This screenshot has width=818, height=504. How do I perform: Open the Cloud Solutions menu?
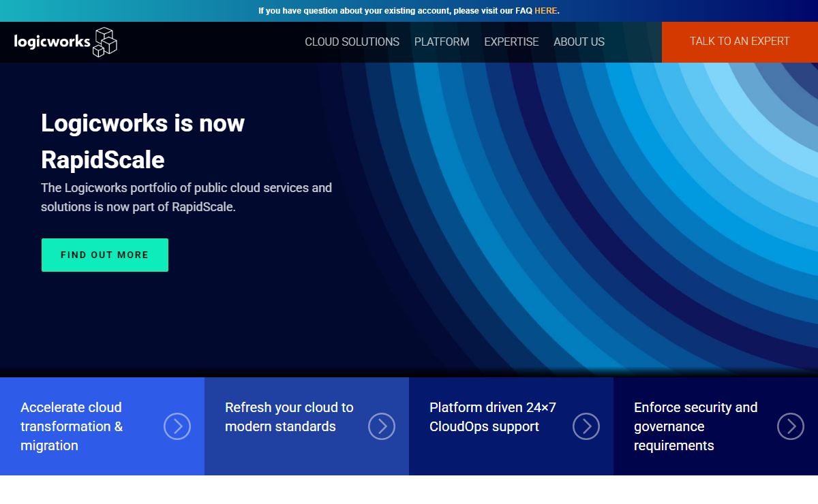coord(352,42)
